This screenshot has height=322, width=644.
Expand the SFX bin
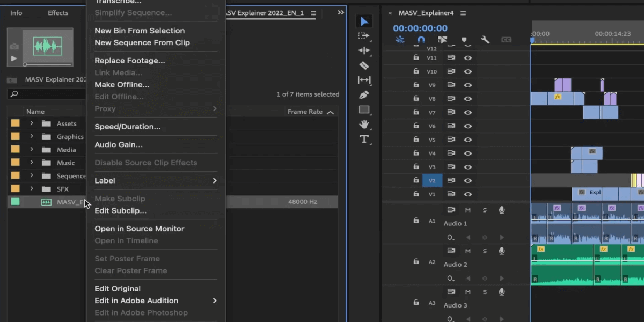pyautogui.click(x=32, y=189)
